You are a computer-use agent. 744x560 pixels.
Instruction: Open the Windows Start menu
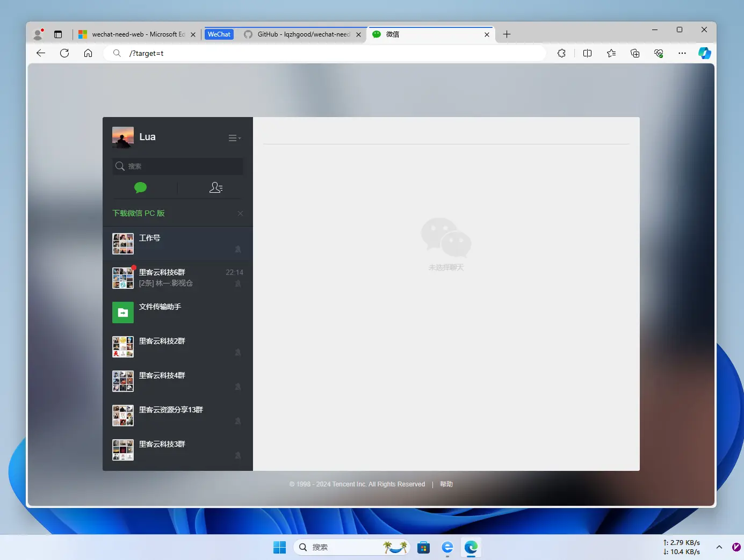pyautogui.click(x=279, y=547)
